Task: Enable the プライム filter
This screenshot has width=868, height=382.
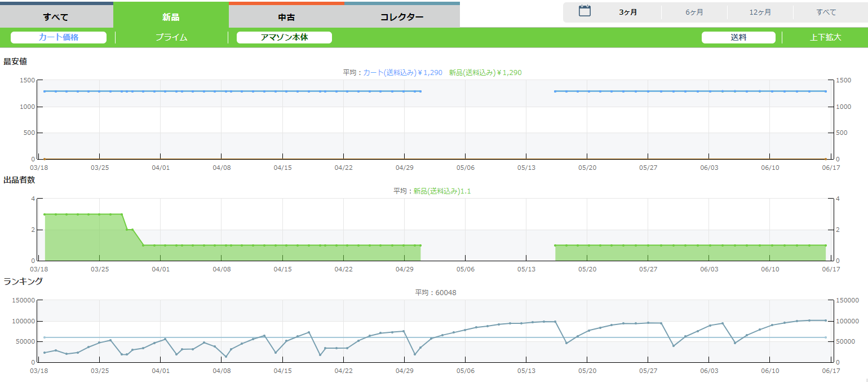Action: [x=171, y=38]
